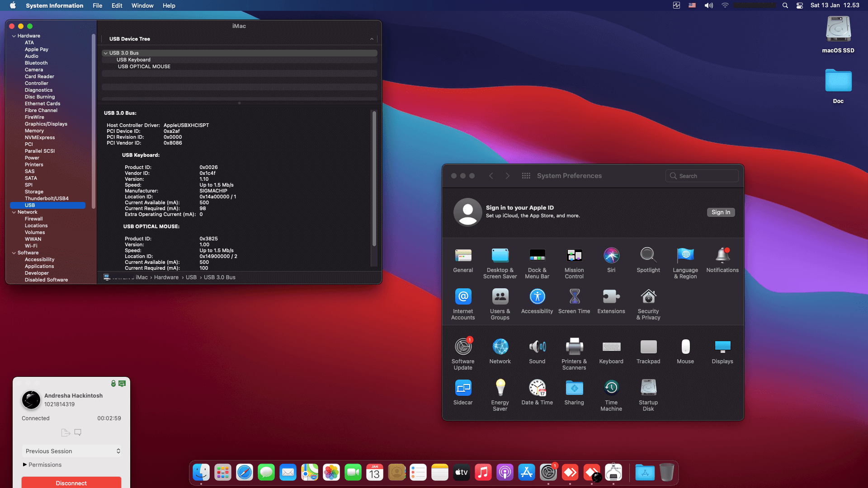Open the macOS SSD desktop drive
This screenshot has height=488, width=868.
[x=838, y=35]
